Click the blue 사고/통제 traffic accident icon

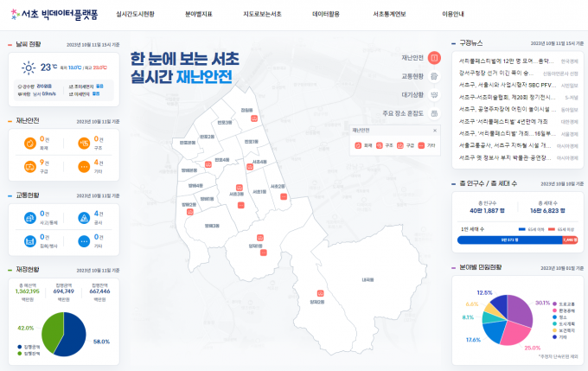pos(30,217)
